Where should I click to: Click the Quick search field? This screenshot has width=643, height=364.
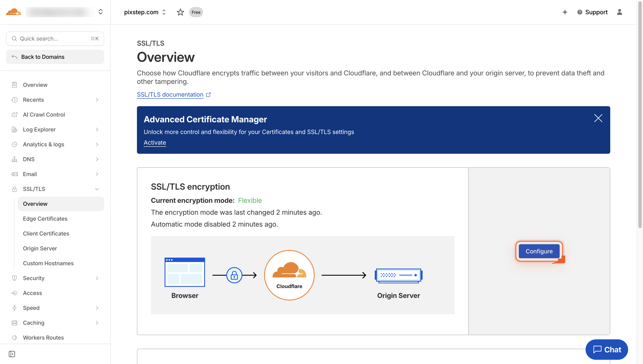click(55, 38)
